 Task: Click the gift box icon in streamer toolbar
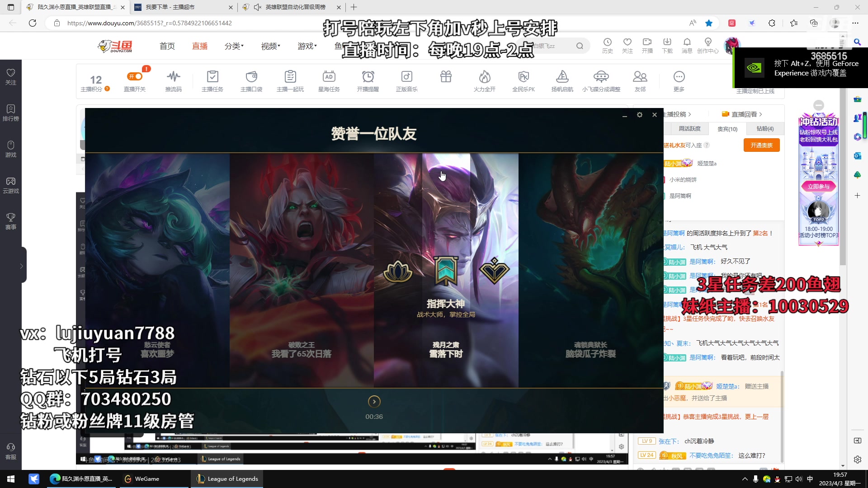click(446, 77)
